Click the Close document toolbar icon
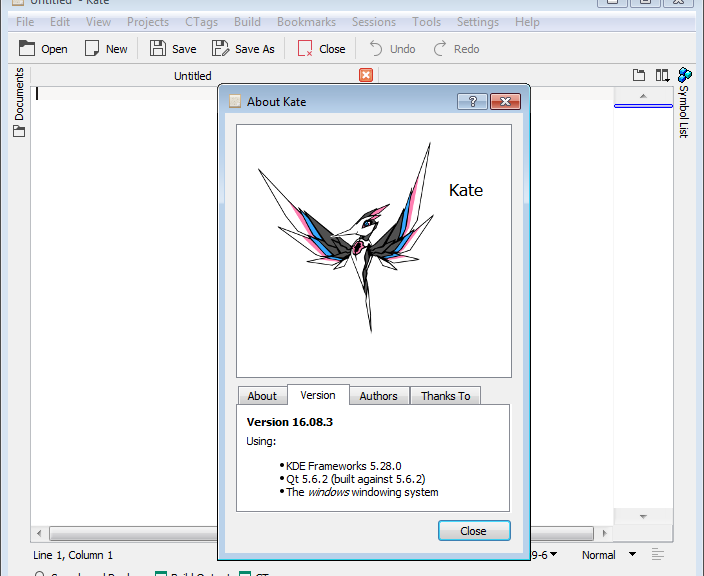The image size is (704, 576). click(x=305, y=48)
